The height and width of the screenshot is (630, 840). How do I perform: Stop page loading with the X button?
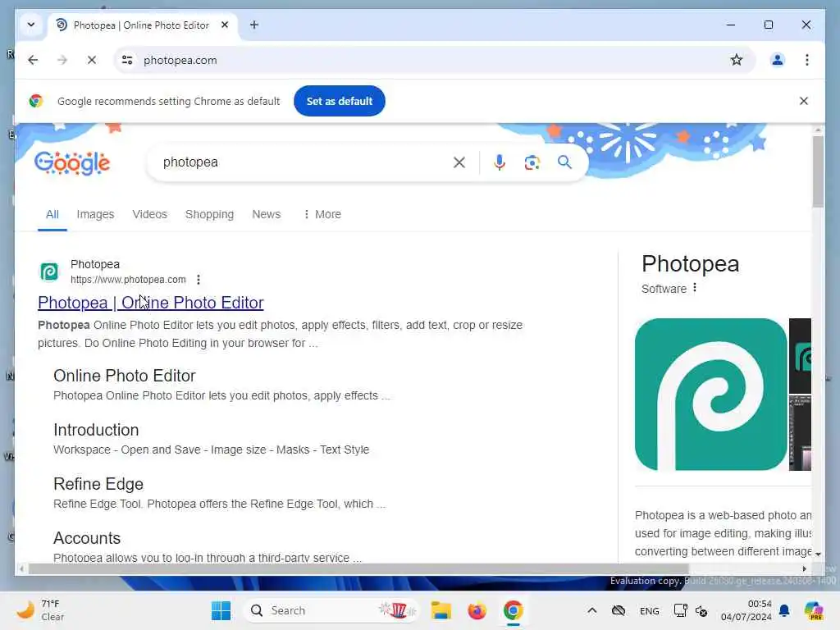pyautogui.click(x=92, y=60)
